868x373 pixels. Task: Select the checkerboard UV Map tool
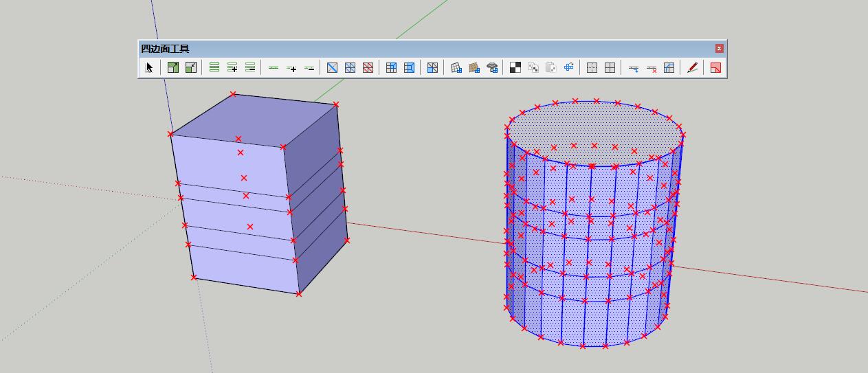tap(515, 67)
